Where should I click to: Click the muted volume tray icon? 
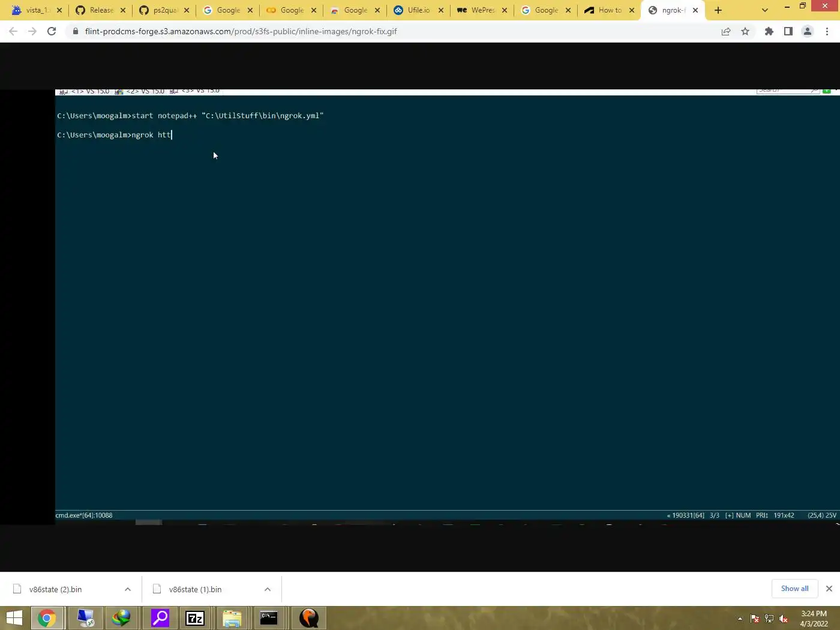point(784,619)
